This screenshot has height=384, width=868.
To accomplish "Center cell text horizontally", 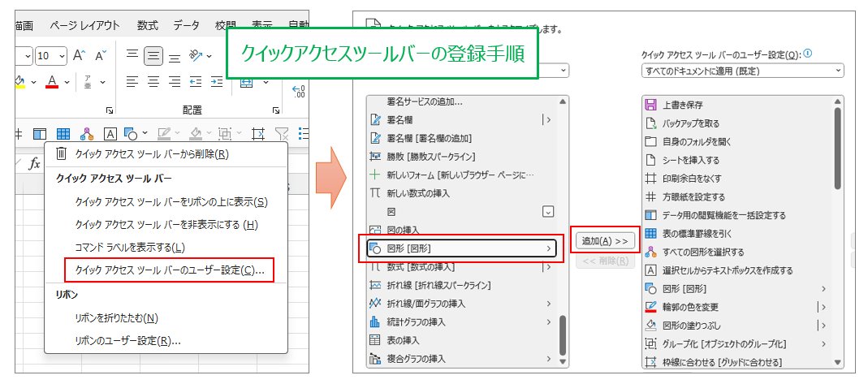I will pyautogui.click(x=153, y=82).
